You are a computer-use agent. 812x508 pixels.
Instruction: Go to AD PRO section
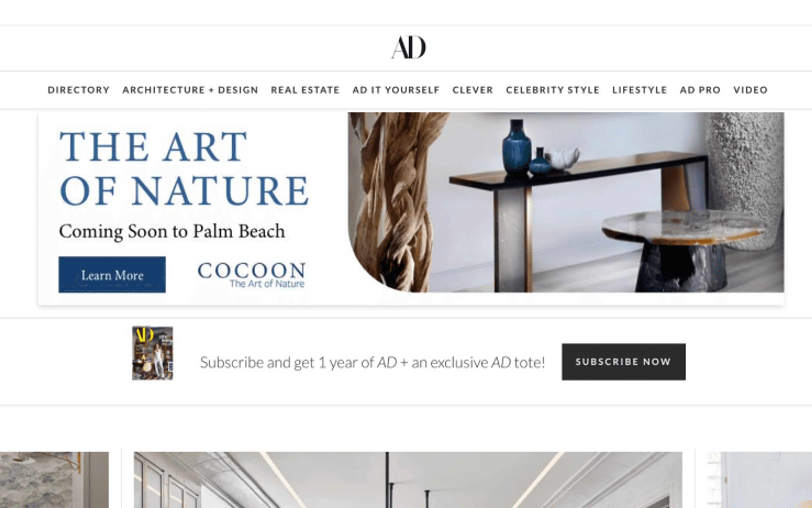pyautogui.click(x=700, y=90)
